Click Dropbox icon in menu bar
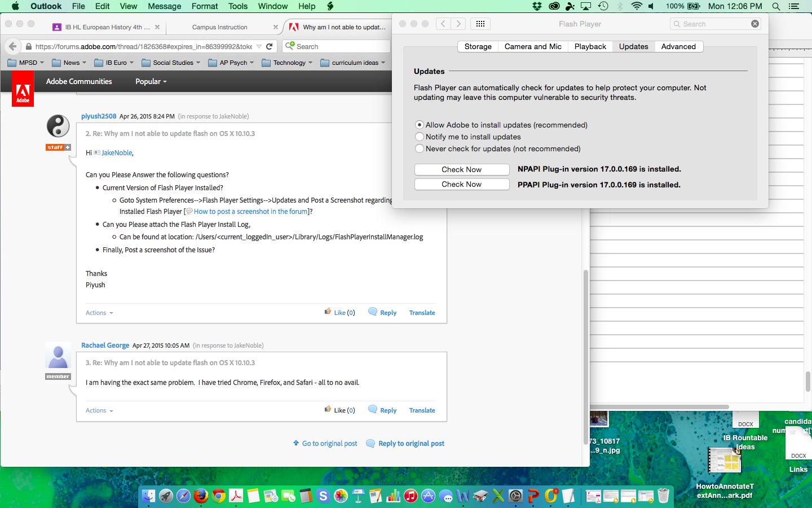The image size is (812, 508). (x=537, y=6)
